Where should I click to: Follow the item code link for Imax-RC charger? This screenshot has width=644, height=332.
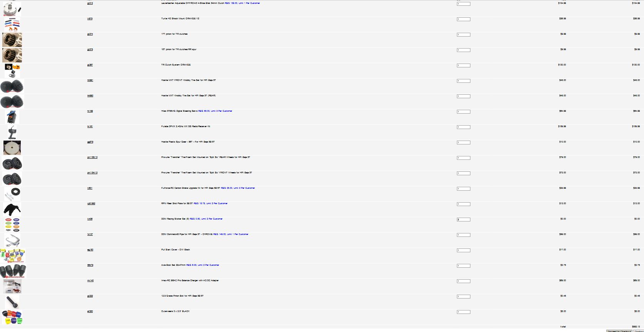(90, 281)
